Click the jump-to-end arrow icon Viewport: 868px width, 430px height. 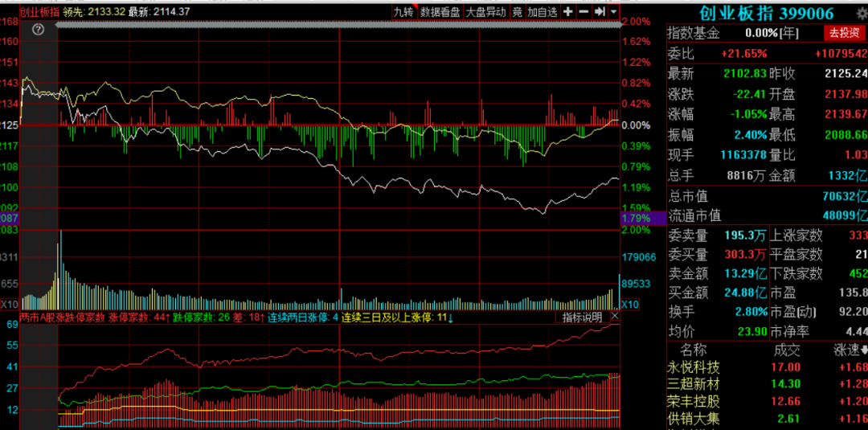(600, 11)
